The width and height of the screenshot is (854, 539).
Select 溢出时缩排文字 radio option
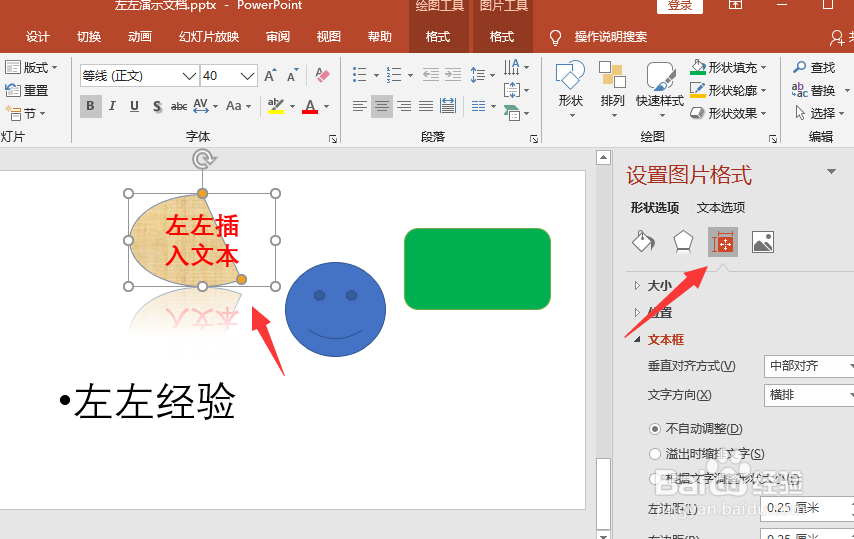tap(655, 454)
